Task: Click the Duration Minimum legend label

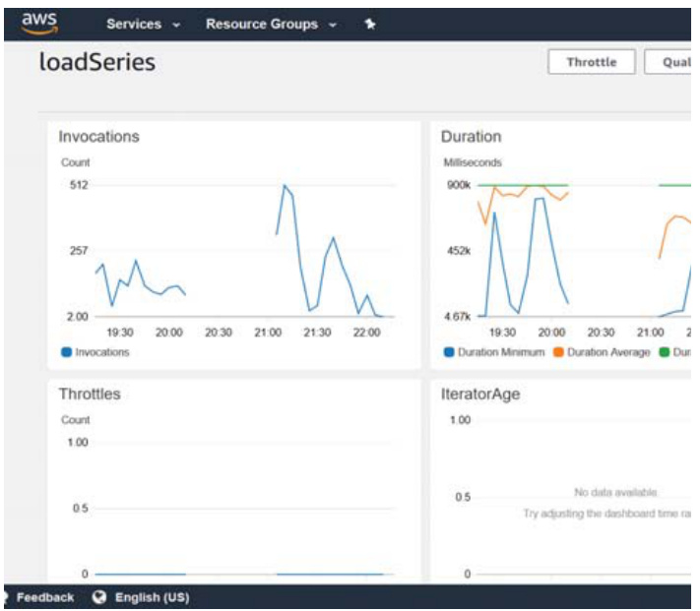Action: click(x=500, y=352)
